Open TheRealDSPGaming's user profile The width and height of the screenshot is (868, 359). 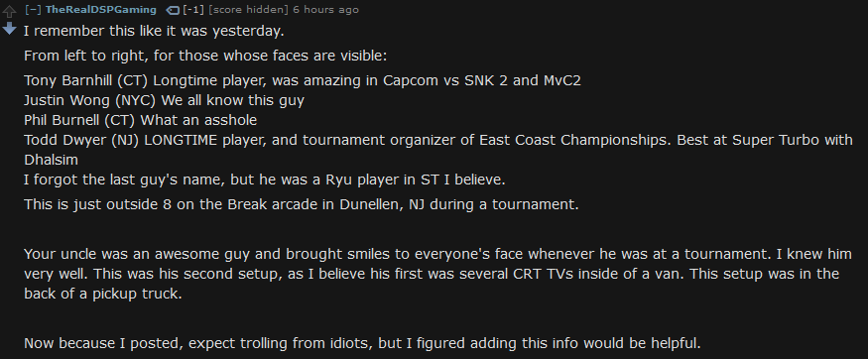pos(101,10)
